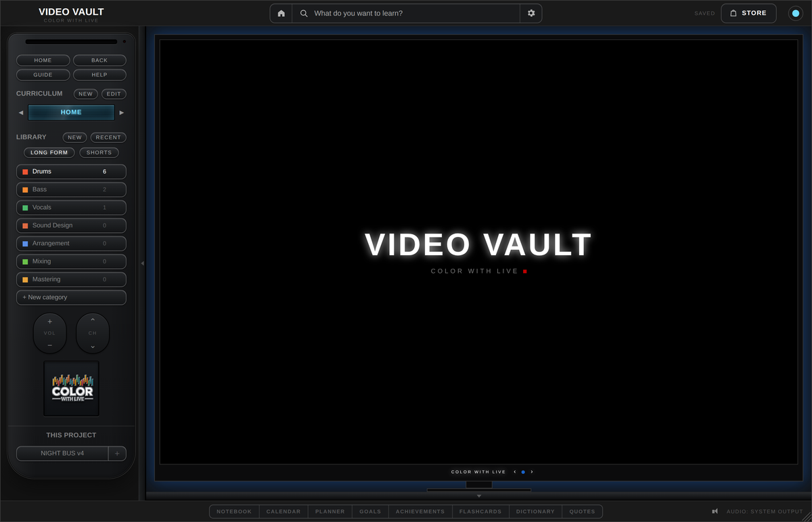This screenshot has height=522, width=812.
Task: Open settings gear in search bar
Action: tap(531, 14)
